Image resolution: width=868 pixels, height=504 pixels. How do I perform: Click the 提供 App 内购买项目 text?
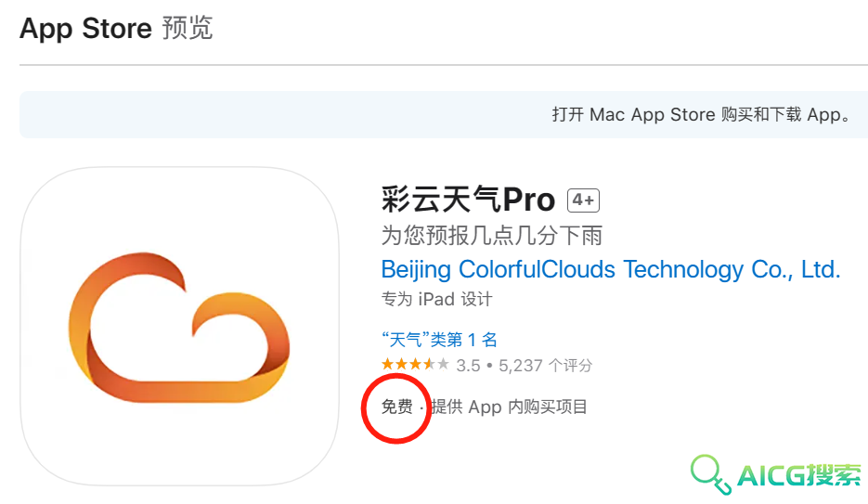click(510, 407)
